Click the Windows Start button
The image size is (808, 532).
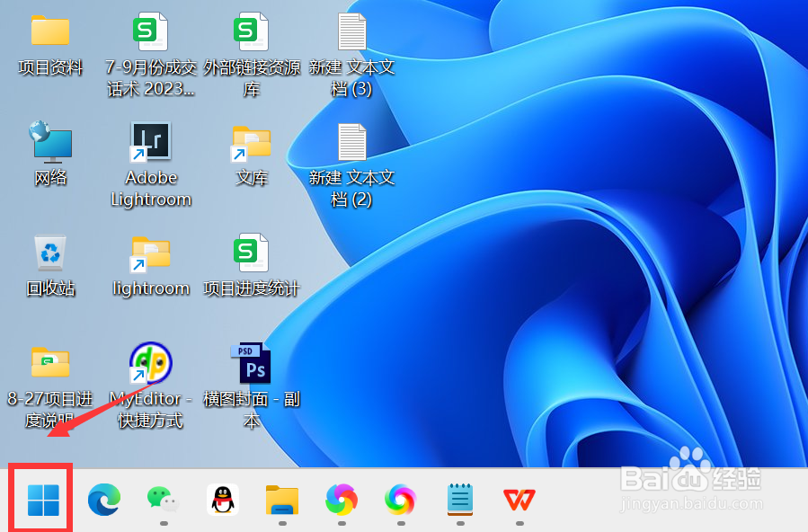(x=40, y=498)
